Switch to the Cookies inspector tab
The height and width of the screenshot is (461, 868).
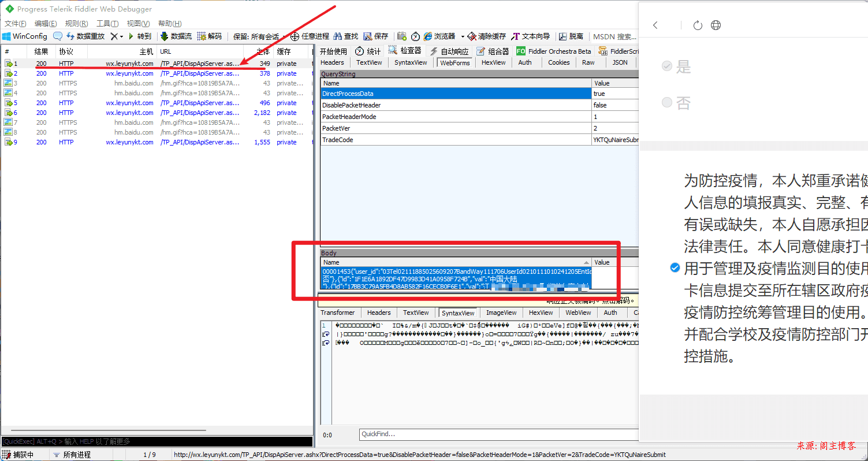pyautogui.click(x=558, y=62)
